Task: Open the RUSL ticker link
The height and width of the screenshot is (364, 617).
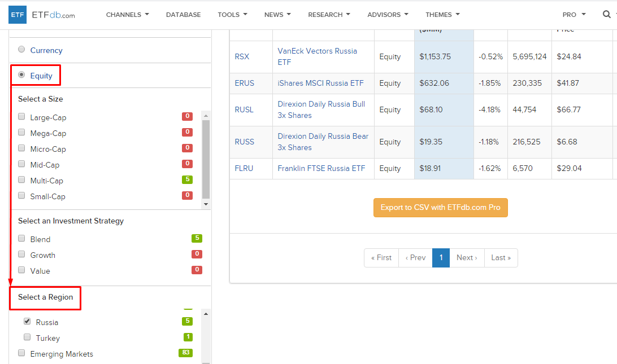Action: point(244,109)
